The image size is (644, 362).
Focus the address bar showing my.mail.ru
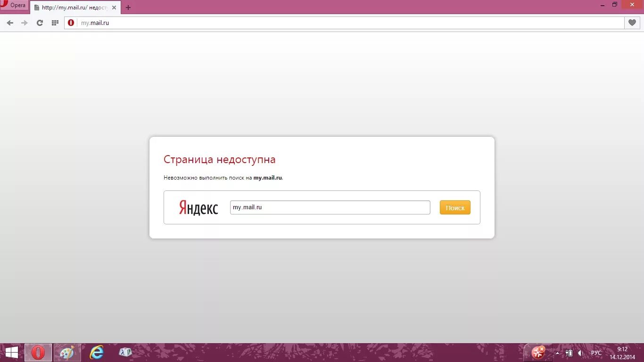tap(344, 23)
